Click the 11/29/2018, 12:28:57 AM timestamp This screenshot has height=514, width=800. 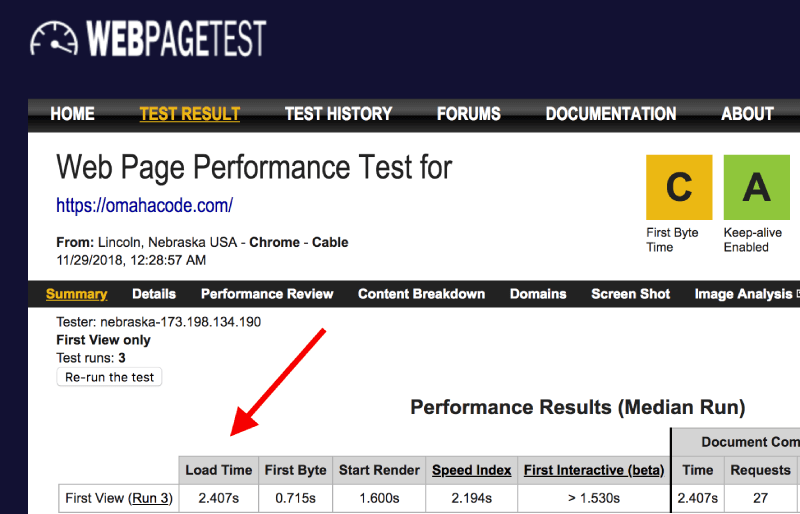[131, 260]
